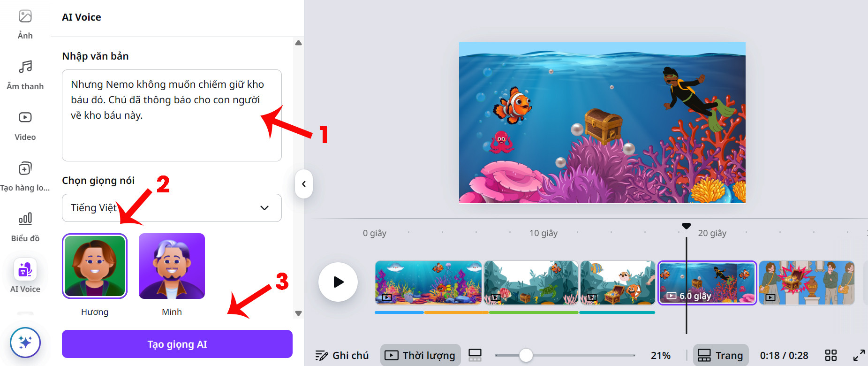The height and width of the screenshot is (366, 868).
Task: Toggle the Thời lượng duration button
Action: click(x=420, y=355)
